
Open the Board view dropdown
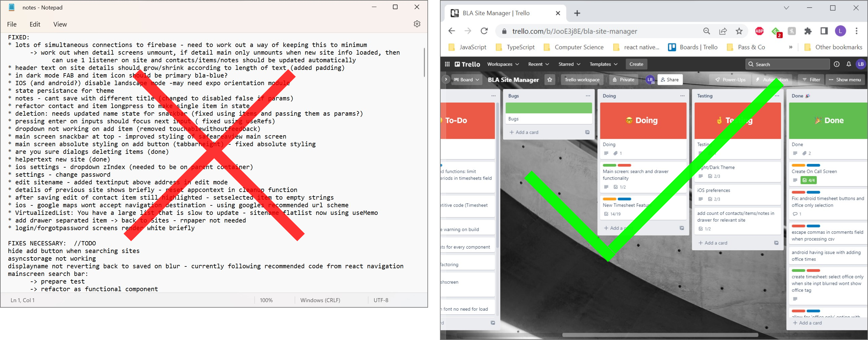(466, 80)
